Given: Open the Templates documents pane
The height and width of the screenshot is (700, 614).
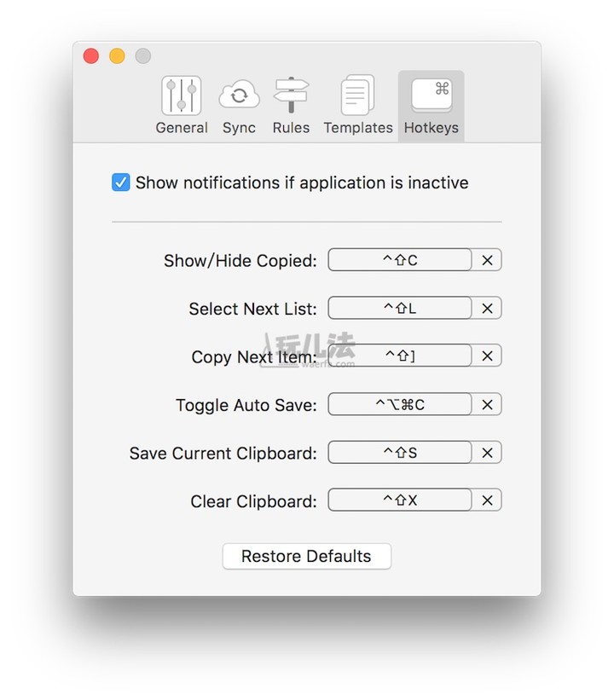Looking at the screenshot, I should [357, 106].
